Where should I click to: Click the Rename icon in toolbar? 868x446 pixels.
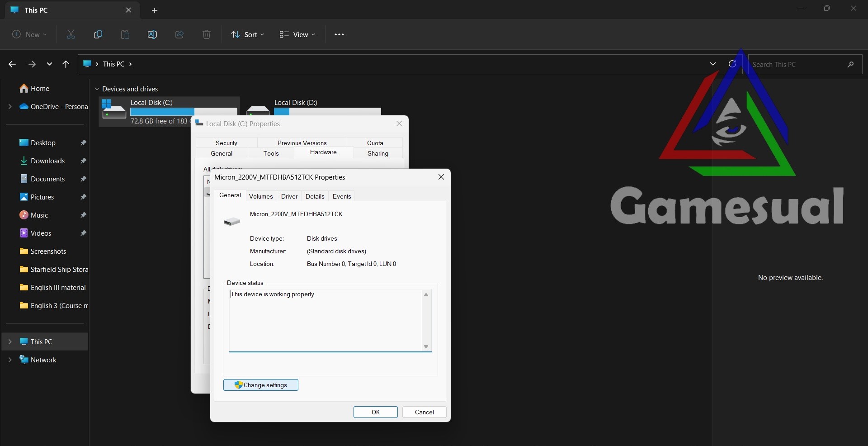152,35
